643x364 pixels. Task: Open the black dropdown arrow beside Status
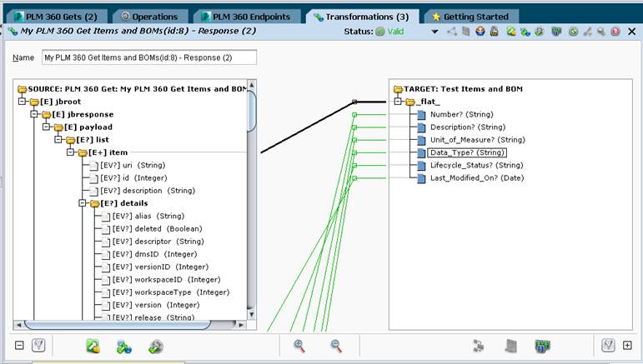point(435,32)
